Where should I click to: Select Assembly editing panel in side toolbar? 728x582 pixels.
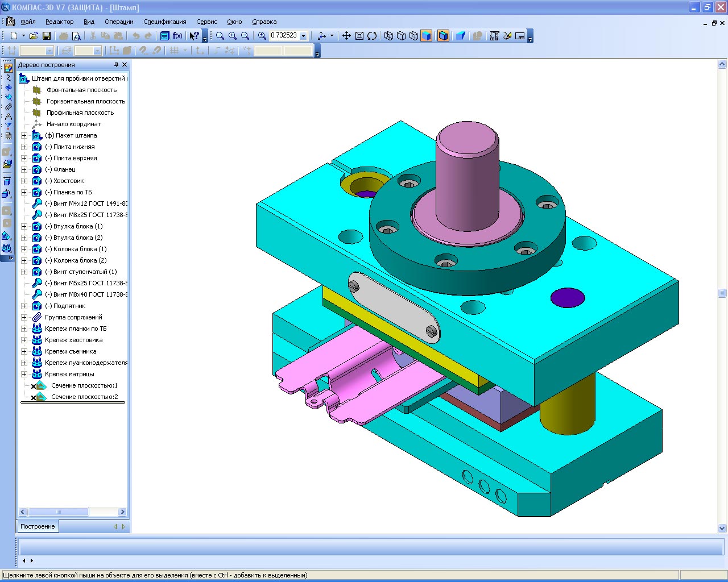coord(8,68)
